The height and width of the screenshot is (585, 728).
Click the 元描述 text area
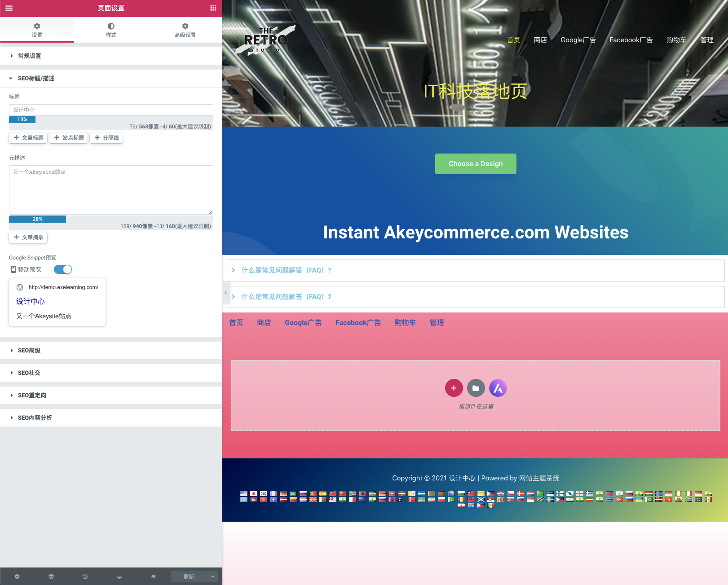[x=111, y=189]
